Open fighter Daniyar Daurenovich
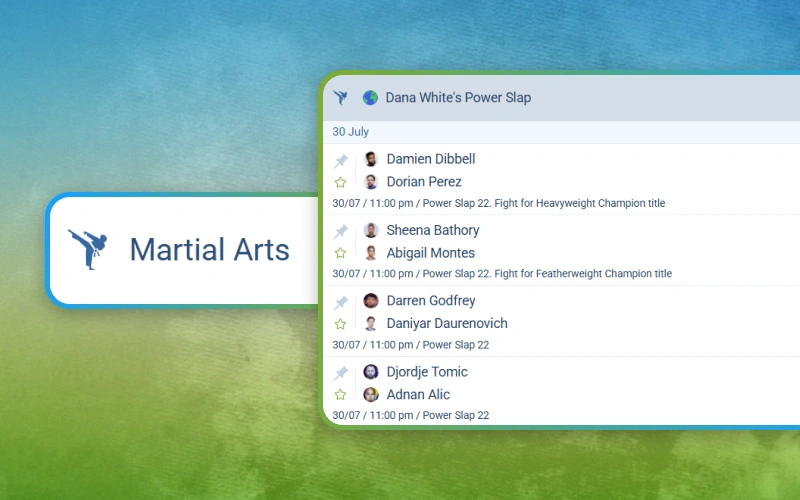800x500 pixels. tap(447, 323)
